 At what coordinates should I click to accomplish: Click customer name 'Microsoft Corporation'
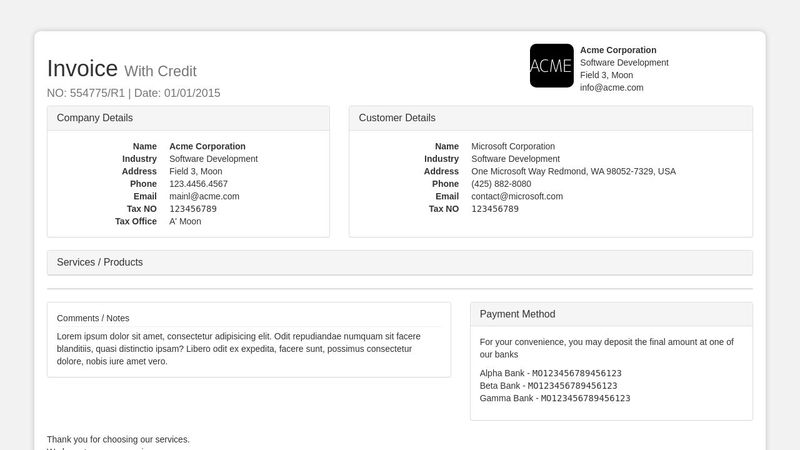point(513,146)
